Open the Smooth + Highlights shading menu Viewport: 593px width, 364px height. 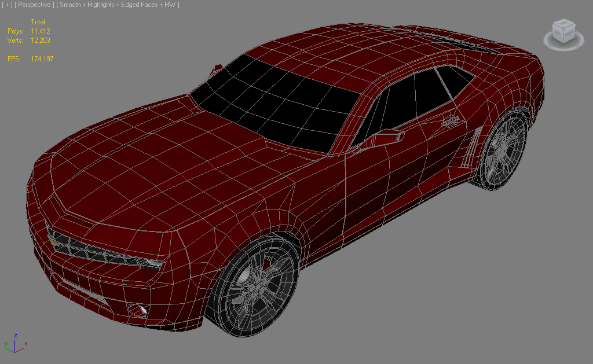tap(118, 5)
